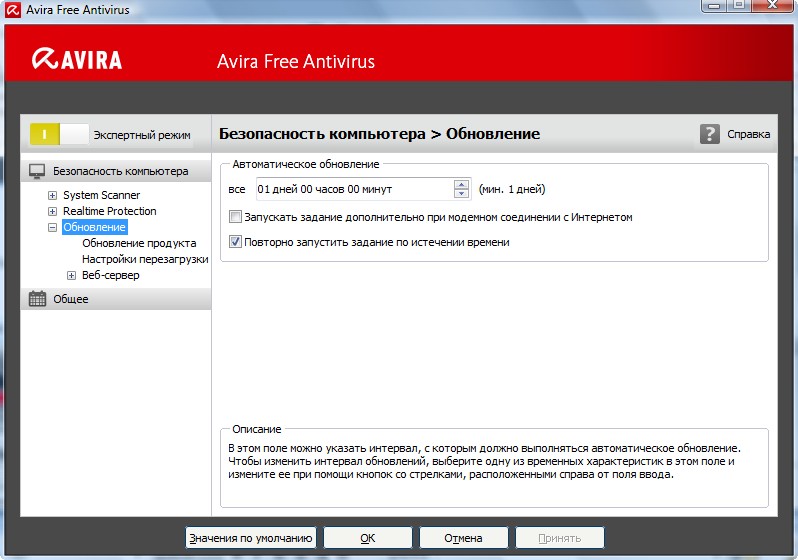Click the Экспертный режим label

click(x=142, y=135)
